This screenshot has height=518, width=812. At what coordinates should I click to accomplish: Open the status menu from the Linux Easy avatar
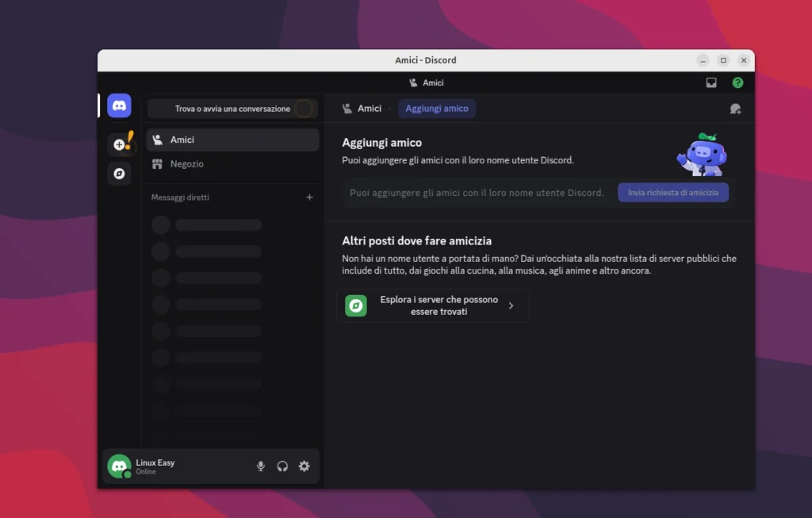click(119, 466)
